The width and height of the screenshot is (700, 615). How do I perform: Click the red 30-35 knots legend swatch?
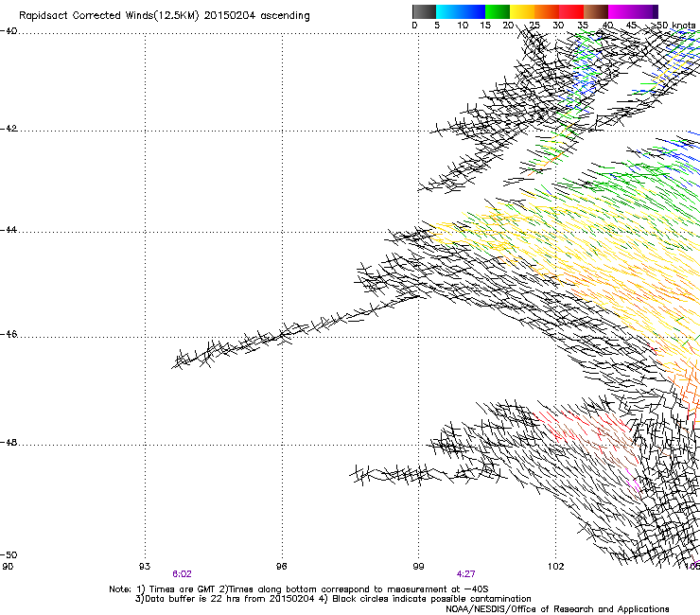point(571,11)
